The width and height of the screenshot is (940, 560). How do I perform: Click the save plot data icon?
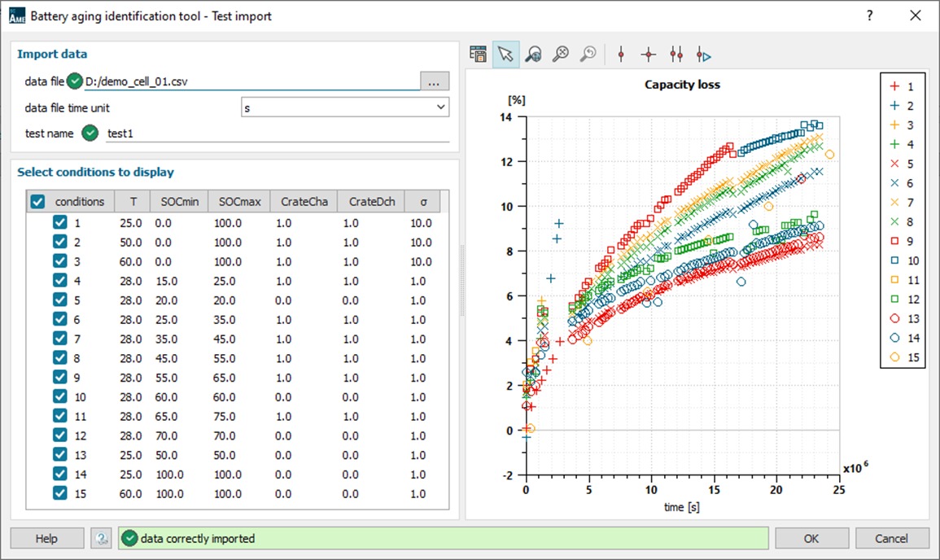click(x=479, y=55)
